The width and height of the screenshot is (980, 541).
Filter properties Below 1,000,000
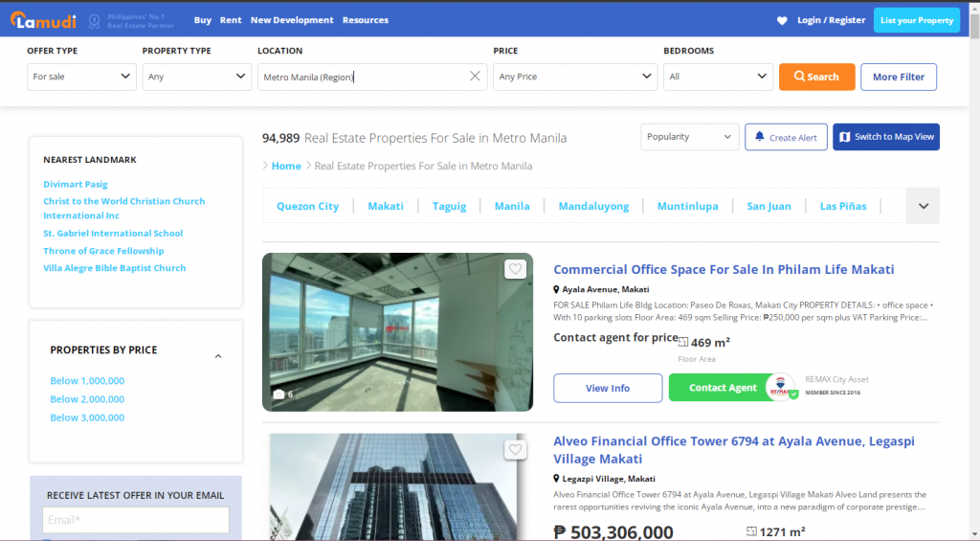point(87,380)
